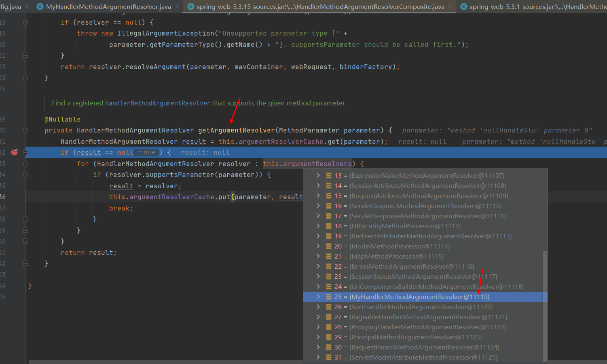Click the field icon of entry 22 ErrorsMethodArgumentResolver

tap(329, 266)
